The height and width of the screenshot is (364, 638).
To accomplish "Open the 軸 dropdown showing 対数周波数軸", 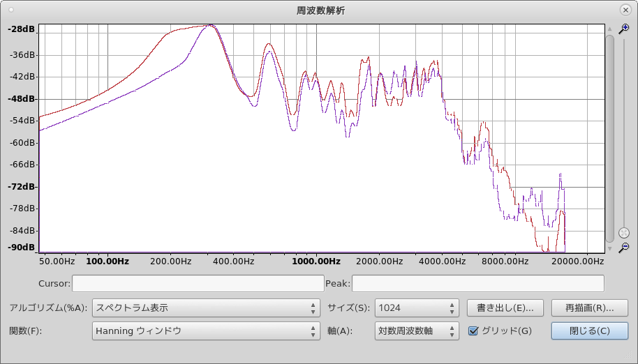I will click(416, 331).
